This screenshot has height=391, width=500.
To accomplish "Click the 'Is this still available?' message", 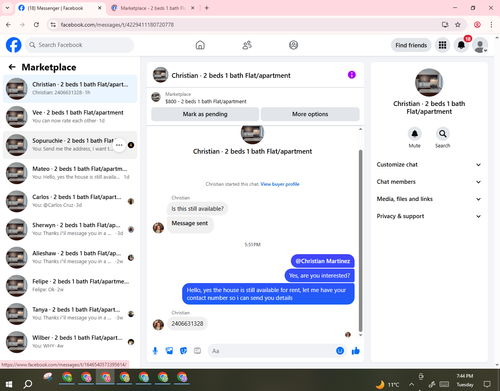I will pos(198,209).
